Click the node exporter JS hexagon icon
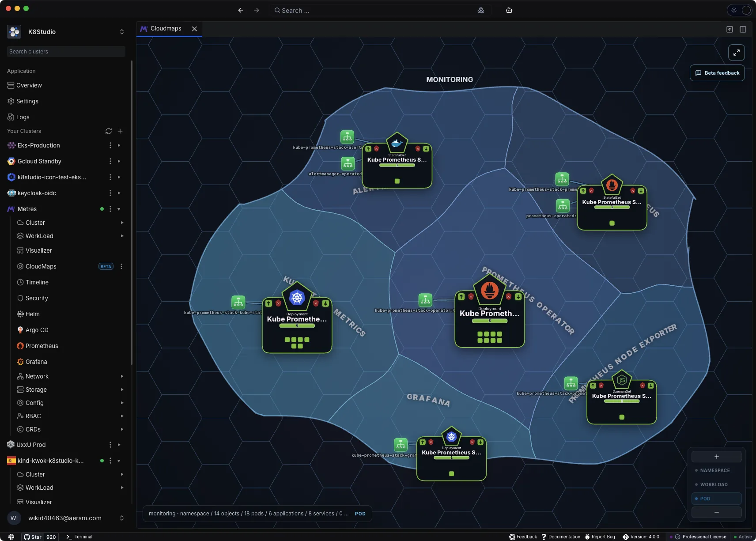Screen dimensions: 756x541 [622, 380]
